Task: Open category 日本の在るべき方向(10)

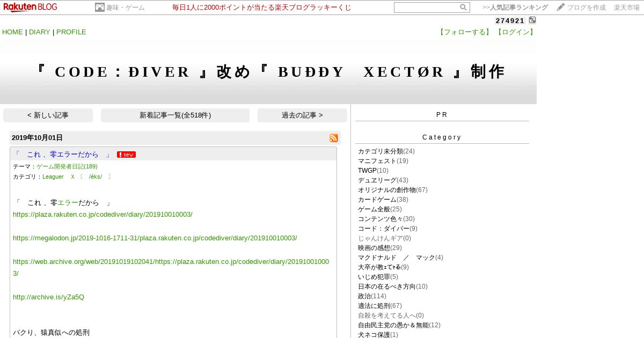Action: tap(393, 286)
